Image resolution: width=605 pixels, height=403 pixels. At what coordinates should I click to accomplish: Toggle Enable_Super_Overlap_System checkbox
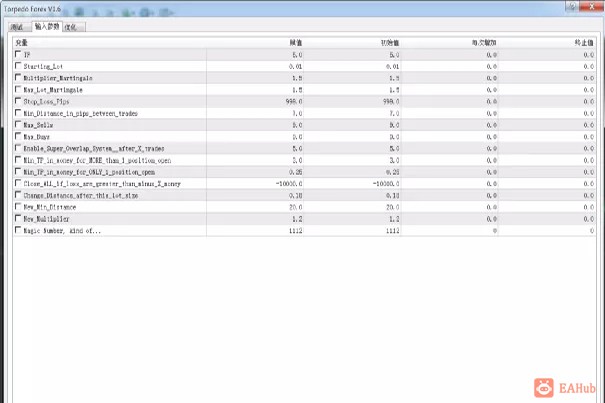tap(18, 148)
